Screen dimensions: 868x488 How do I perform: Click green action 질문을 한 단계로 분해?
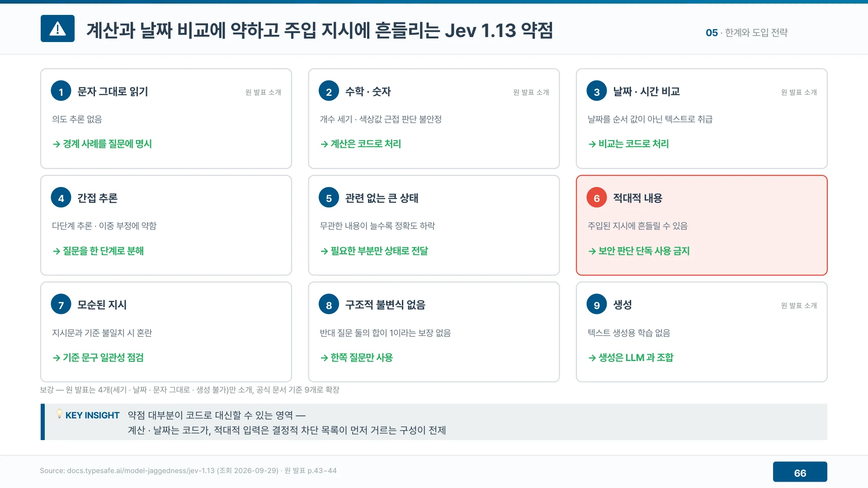pos(98,251)
